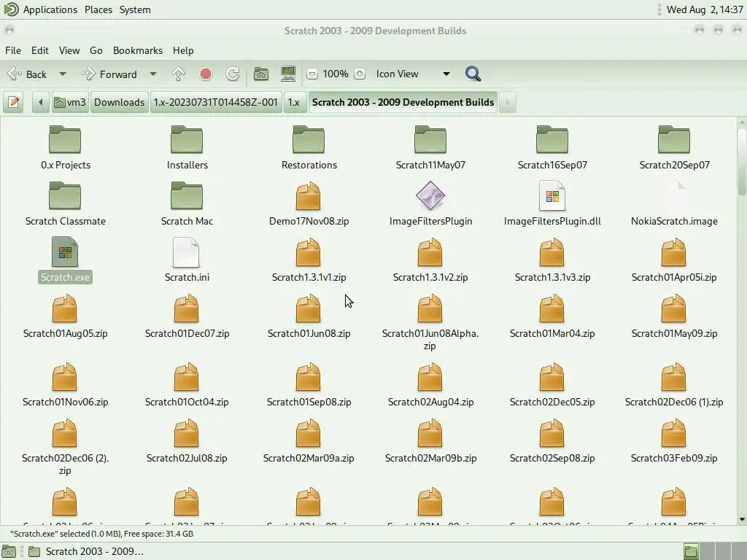Open the View menu
747x560 pixels.
[x=69, y=50]
